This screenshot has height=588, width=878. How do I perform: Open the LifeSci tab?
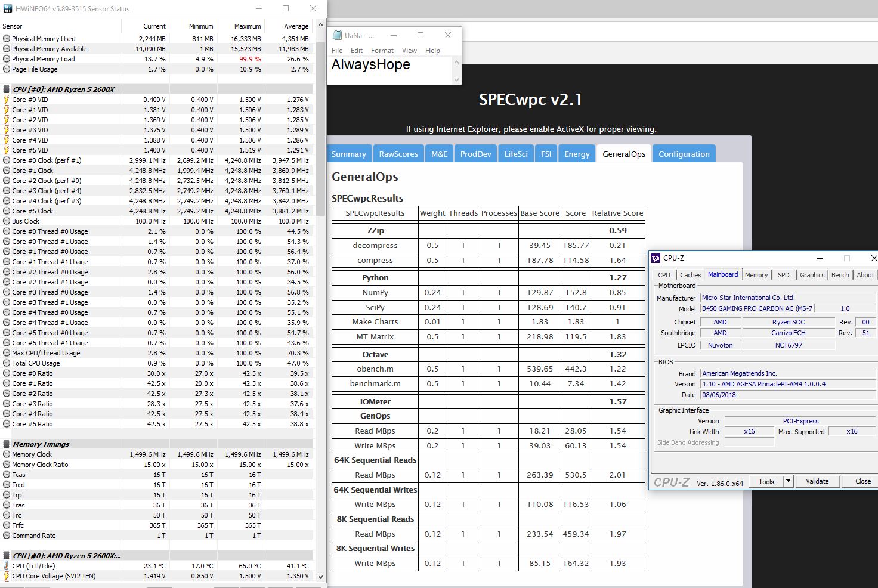[x=515, y=154]
